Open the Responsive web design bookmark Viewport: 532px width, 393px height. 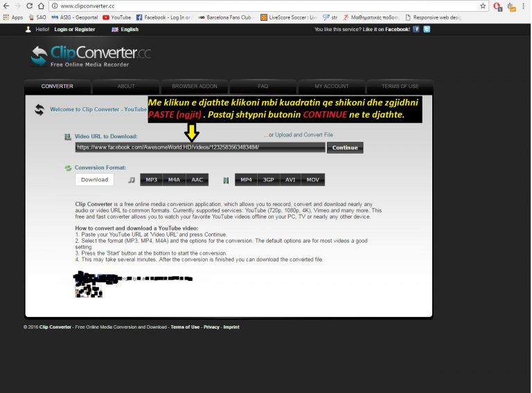click(x=433, y=17)
